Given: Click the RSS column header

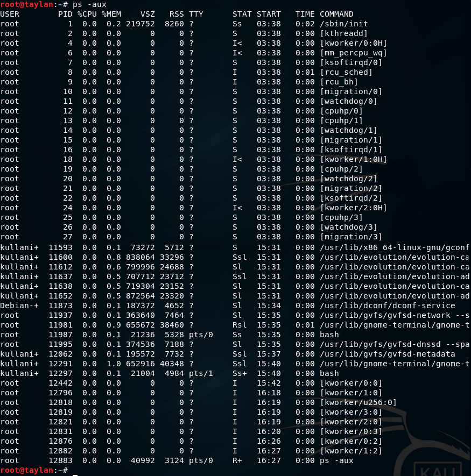Looking at the screenshot, I should pyautogui.click(x=177, y=15).
